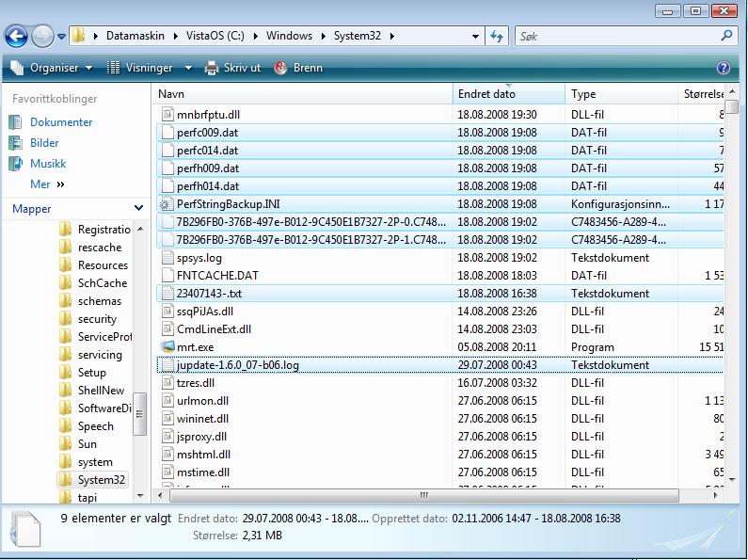Select the file ending 2P-0.C748...
Image resolution: width=748 pixels, height=560 pixels.
click(x=311, y=222)
